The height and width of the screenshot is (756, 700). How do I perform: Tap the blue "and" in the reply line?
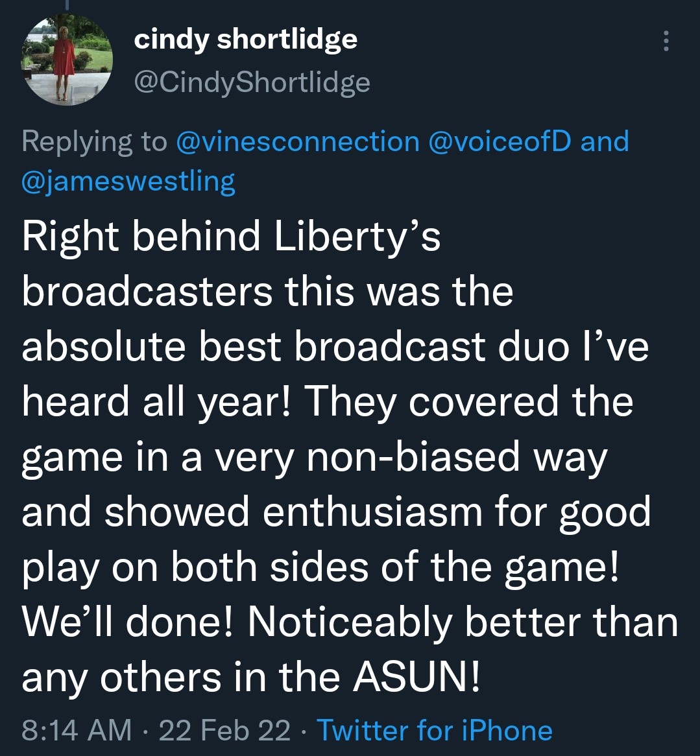605,141
